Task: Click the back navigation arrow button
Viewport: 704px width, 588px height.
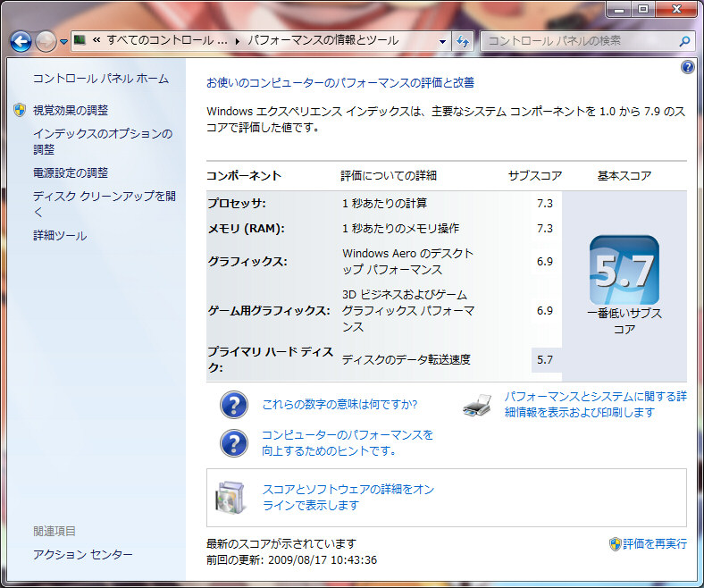Action: [21, 41]
